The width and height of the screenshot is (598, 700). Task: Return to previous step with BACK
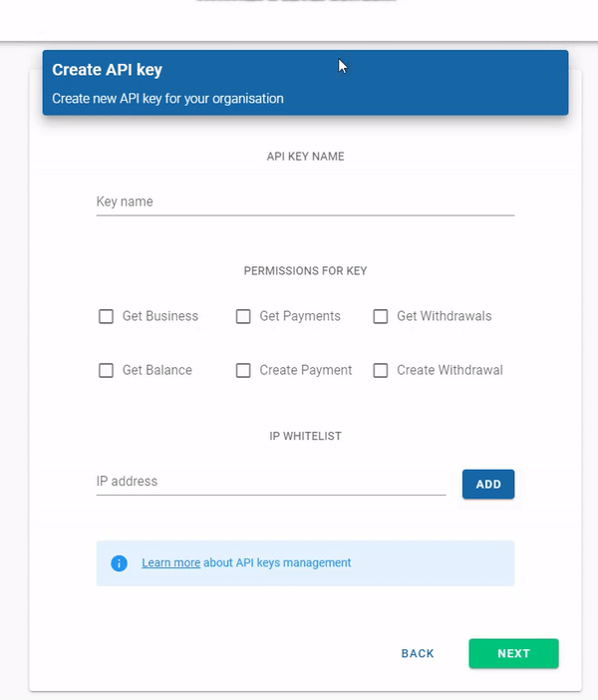pyautogui.click(x=418, y=653)
